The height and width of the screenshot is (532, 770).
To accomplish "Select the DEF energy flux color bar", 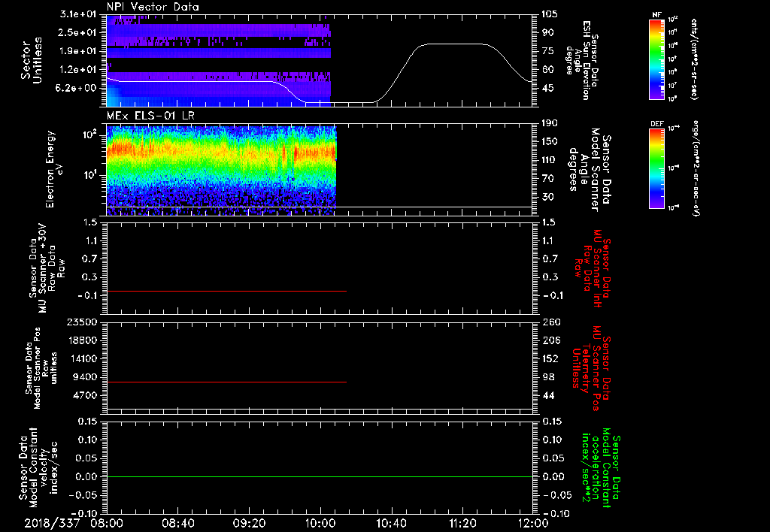I will click(x=656, y=168).
